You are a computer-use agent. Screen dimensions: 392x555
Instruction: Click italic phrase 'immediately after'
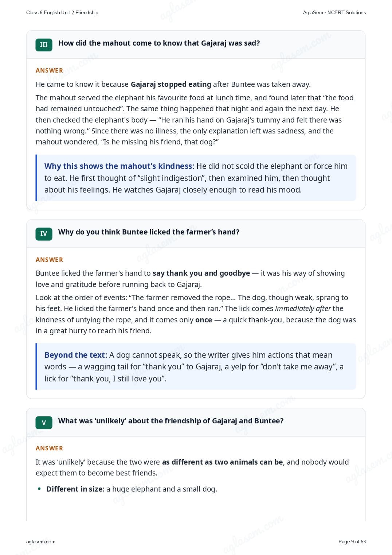303,308
